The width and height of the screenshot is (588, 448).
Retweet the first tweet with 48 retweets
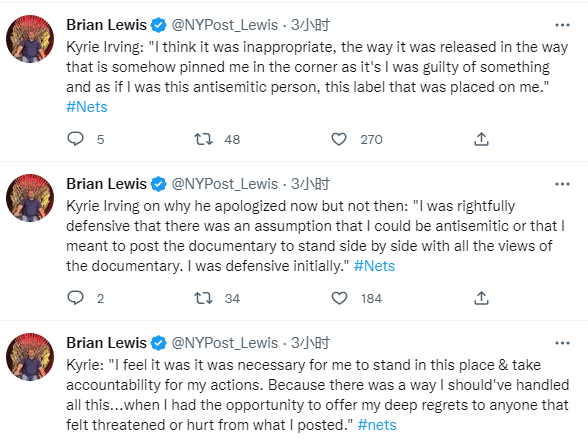point(203,139)
